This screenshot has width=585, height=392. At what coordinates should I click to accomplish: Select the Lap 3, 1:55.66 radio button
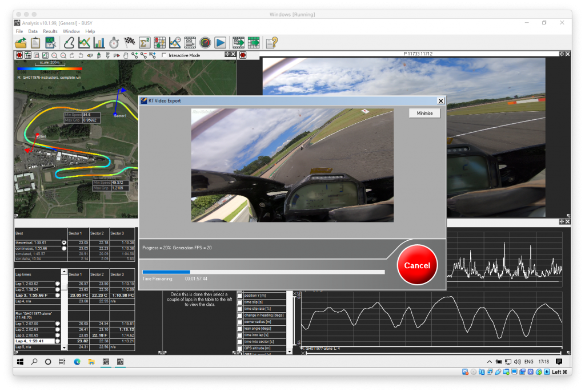click(x=58, y=296)
